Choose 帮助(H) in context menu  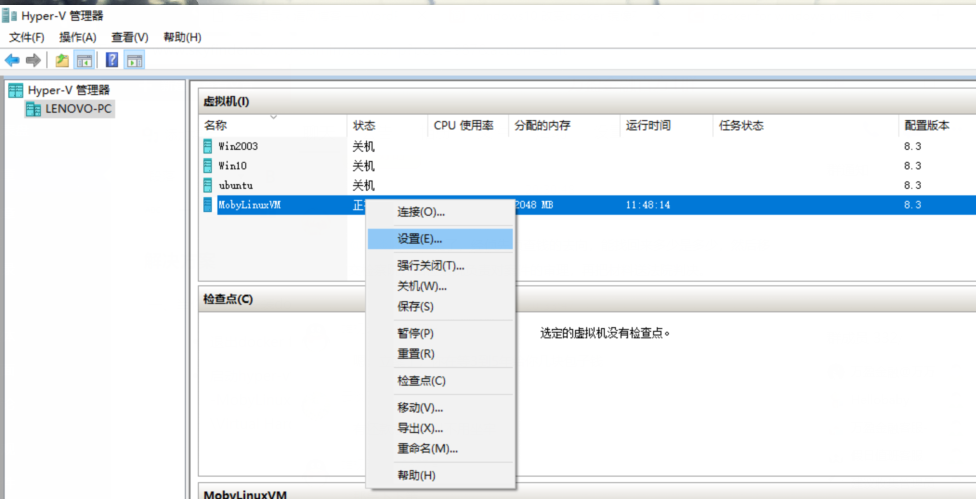[440, 475]
